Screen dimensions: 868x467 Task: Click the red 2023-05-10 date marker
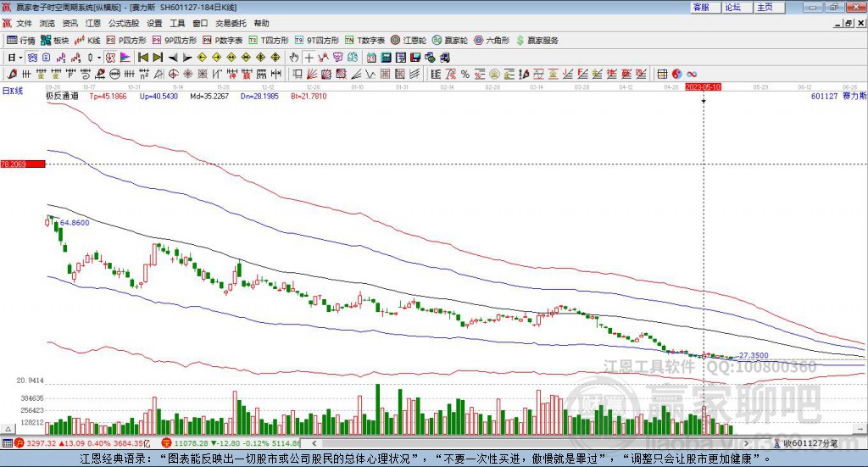tap(703, 87)
